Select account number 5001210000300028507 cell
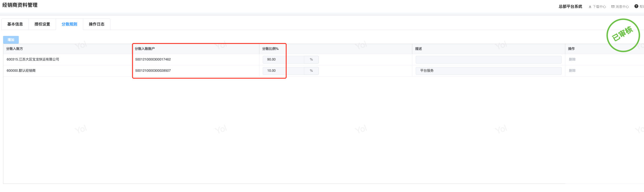Screen dimensions: 644x192 (x=153, y=71)
